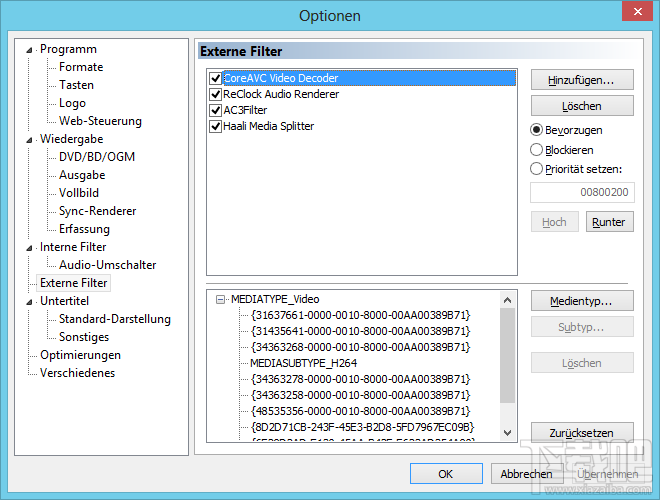Screen dimensions: 660x500
Task: Select GUID {34363278-0000-0010-8000-00AA00389B71}
Action: 360,379
